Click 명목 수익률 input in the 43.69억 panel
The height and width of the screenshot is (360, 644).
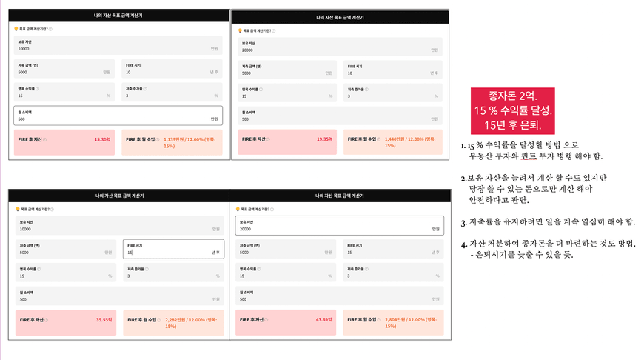[x=286, y=273]
